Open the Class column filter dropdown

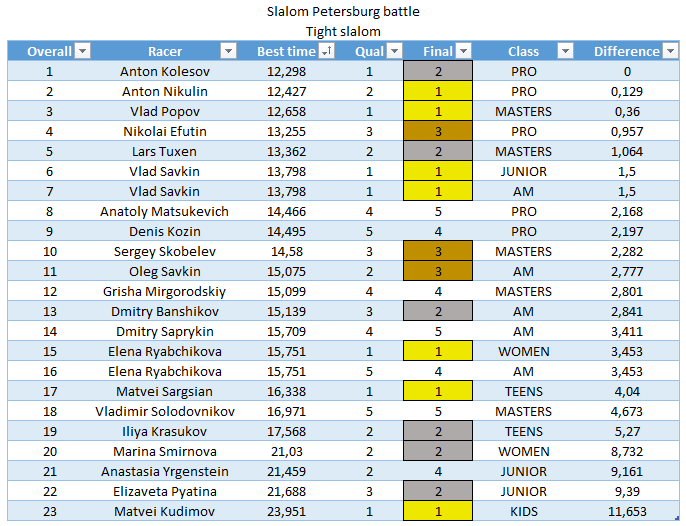pos(564,52)
